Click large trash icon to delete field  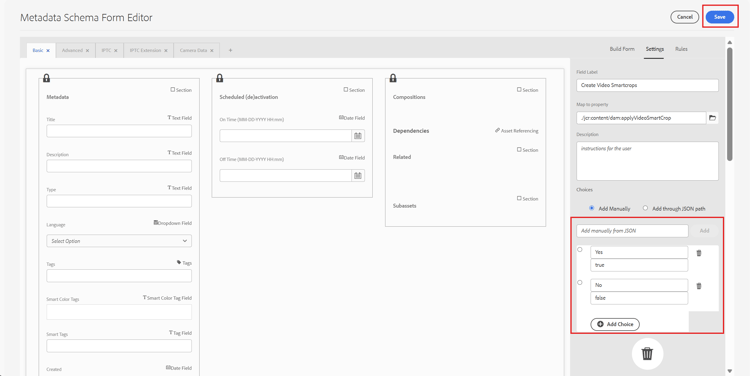[647, 354]
